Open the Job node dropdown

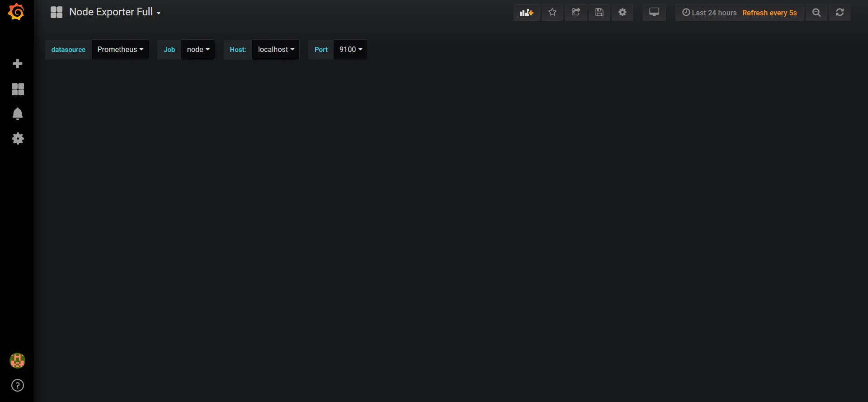pyautogui.click(x=198, y=50)
